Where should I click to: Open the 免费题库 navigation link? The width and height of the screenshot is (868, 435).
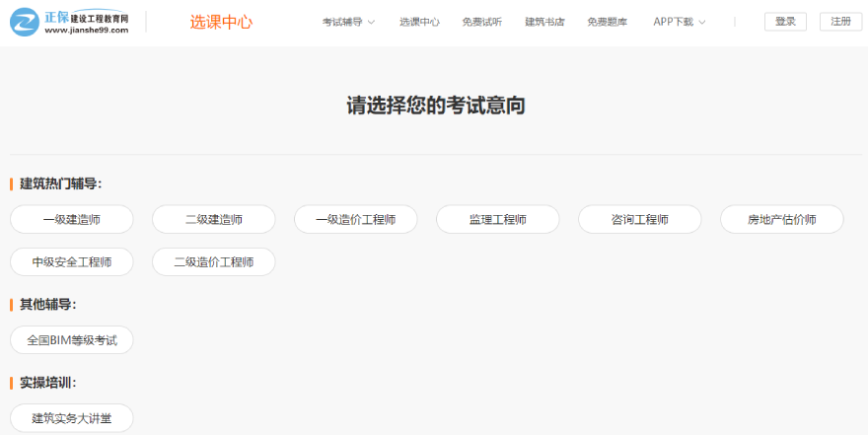click(x=607, y=22)
